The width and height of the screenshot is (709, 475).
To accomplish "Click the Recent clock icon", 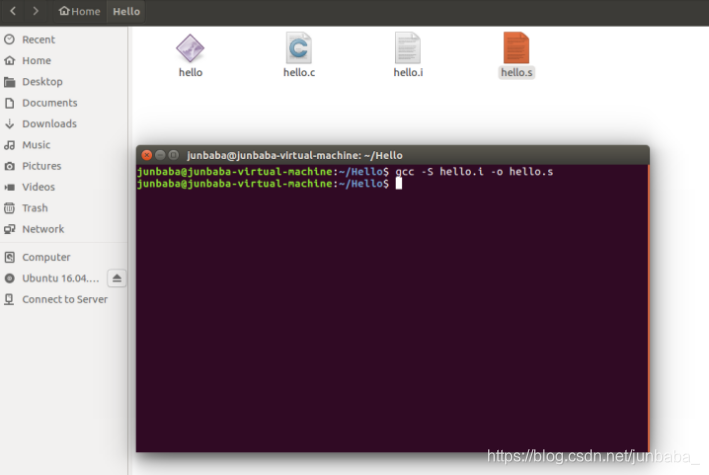I will [9, 39].
